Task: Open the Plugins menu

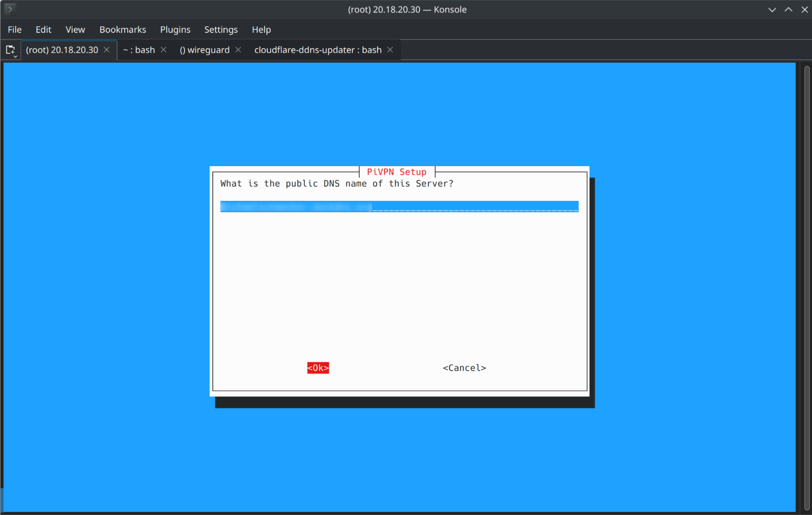Action: [x=175, y=30]
